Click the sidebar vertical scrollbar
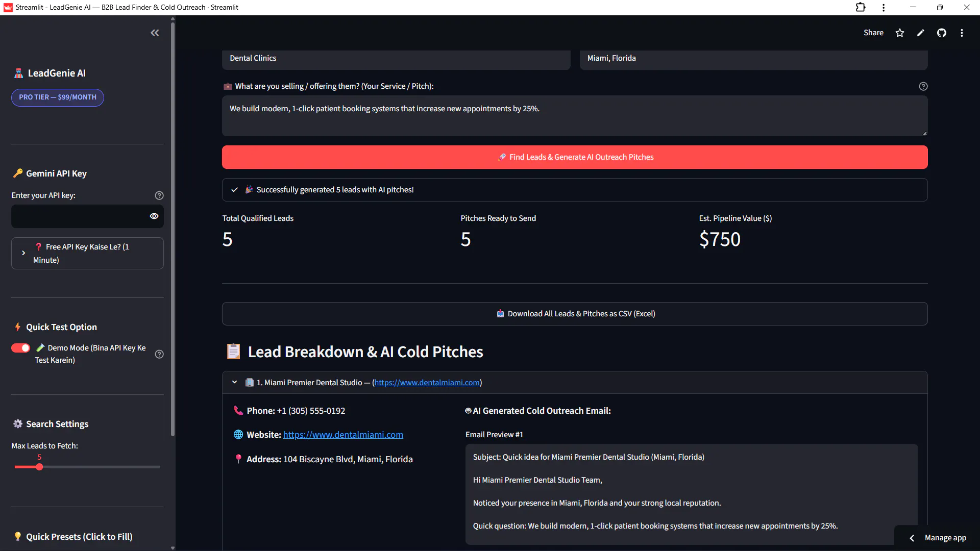 173,229
